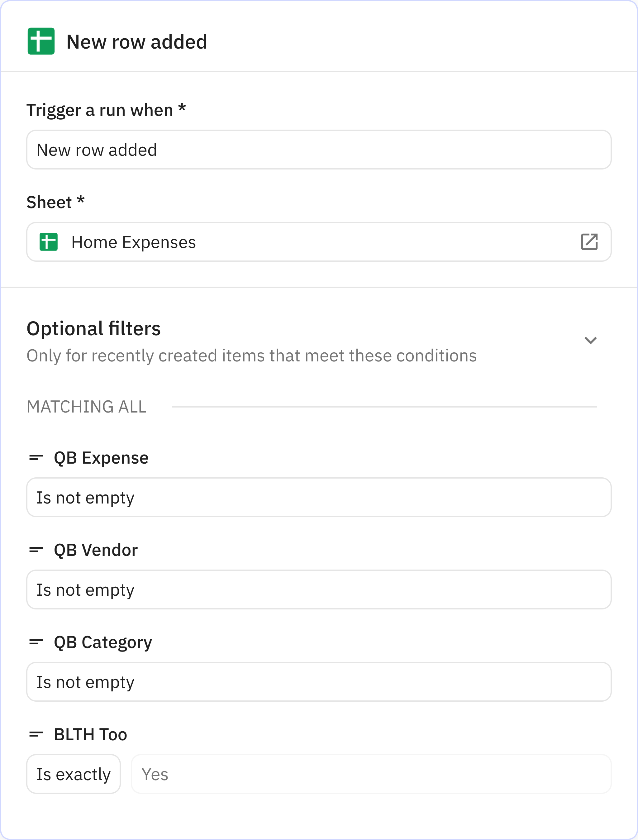Open the QB Category 'Is not empty' dropdown
638x840 pixels.
pos(319,682)
